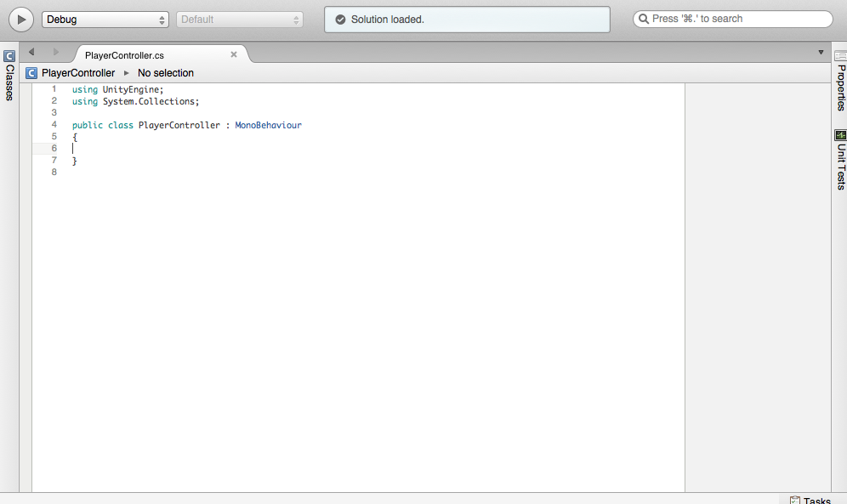Click the 'public' keyword
The image size is (847, 504).
(x=88, y=125)
